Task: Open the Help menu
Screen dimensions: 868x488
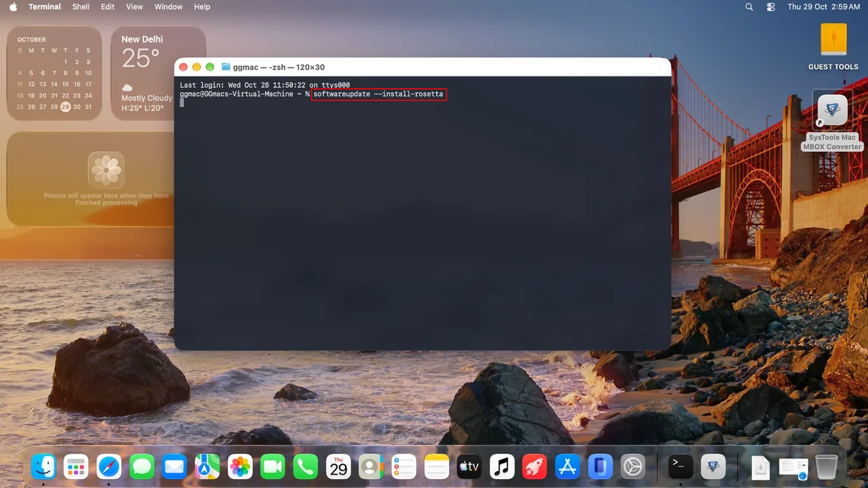Action: 202,7
